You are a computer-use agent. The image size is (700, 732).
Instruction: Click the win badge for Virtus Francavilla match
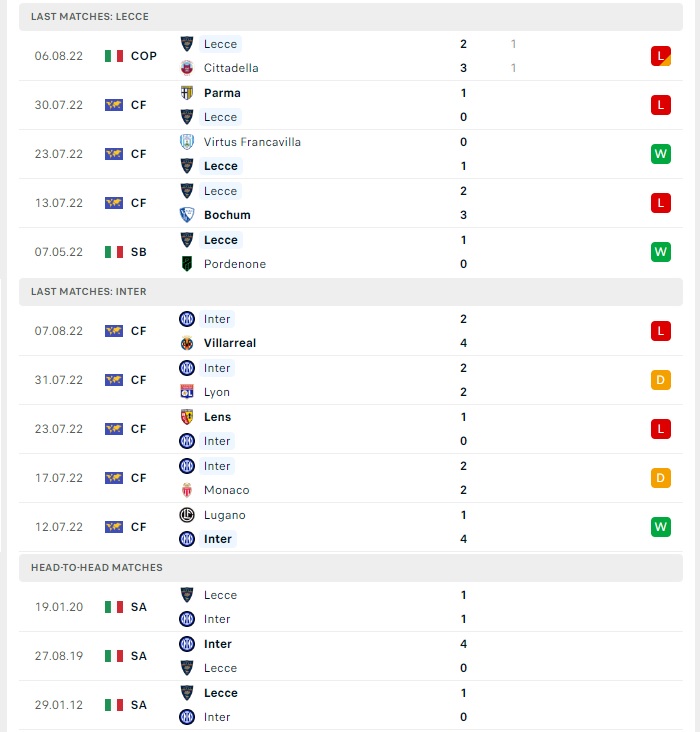660,154
